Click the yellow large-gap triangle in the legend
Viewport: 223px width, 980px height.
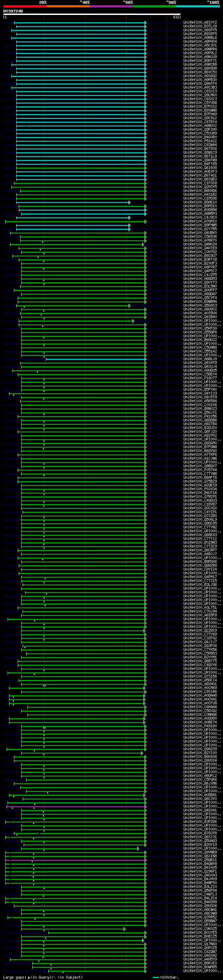[x=29, y=977]
